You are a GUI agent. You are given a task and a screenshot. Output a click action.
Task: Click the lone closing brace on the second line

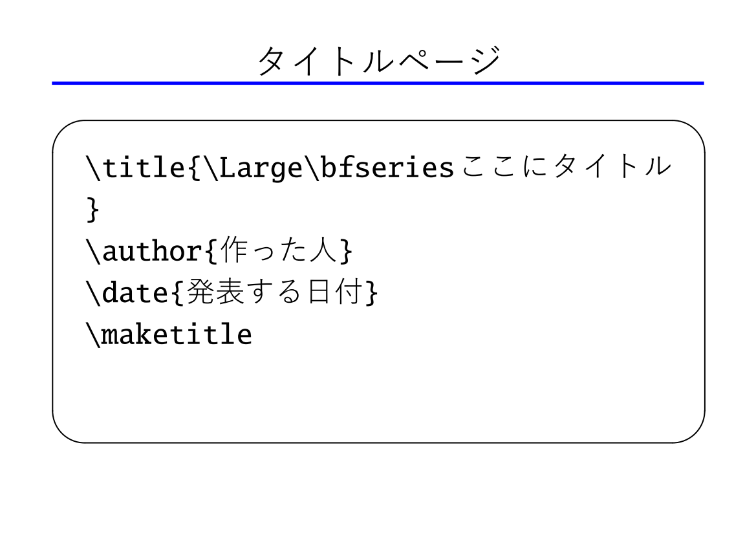[92, 210]
